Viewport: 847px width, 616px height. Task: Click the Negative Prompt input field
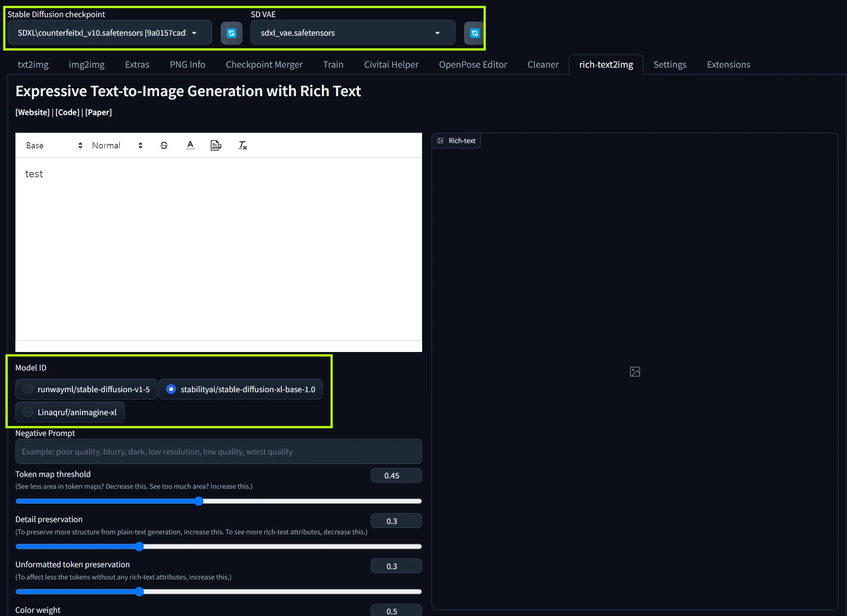tap(219, 451)
